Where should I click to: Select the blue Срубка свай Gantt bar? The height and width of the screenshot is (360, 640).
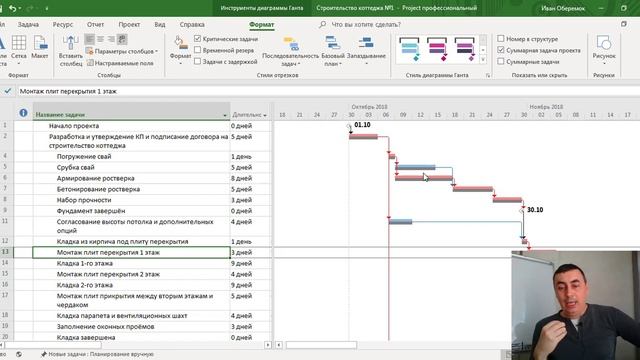pyautogui.click(x=416, y=167)
